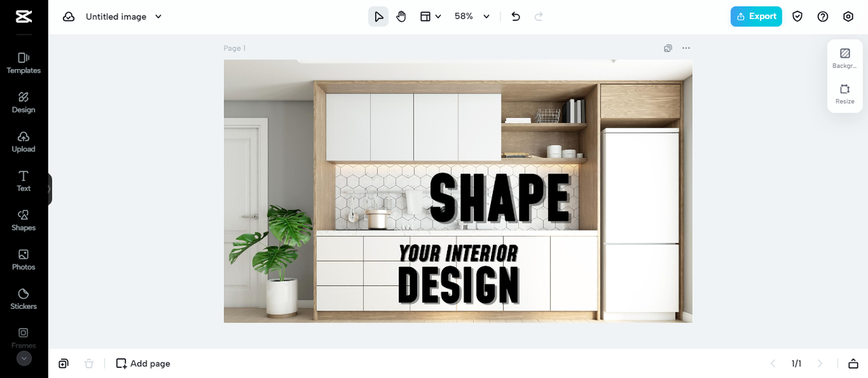This screenshot has width=868, height=378.
Task: Go to next page arrow
Action: (820, 364)
